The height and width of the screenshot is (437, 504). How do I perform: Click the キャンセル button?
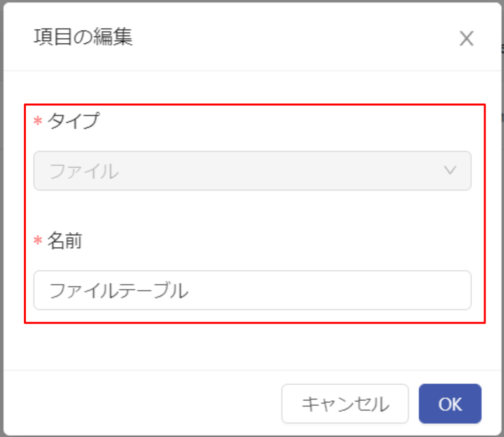click(x=345, y=404)
